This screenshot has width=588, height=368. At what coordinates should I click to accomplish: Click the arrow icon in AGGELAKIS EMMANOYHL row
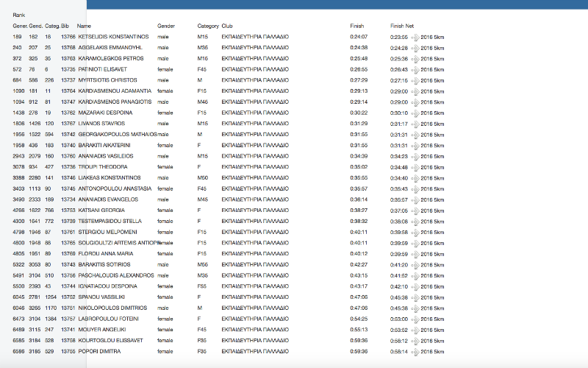coord(415,49)
